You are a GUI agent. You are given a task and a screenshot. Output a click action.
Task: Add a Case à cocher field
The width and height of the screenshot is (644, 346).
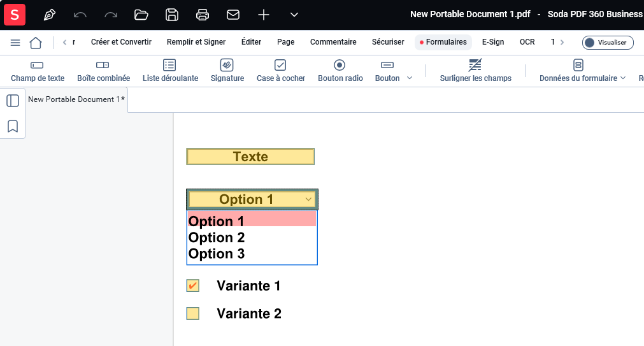281,71
